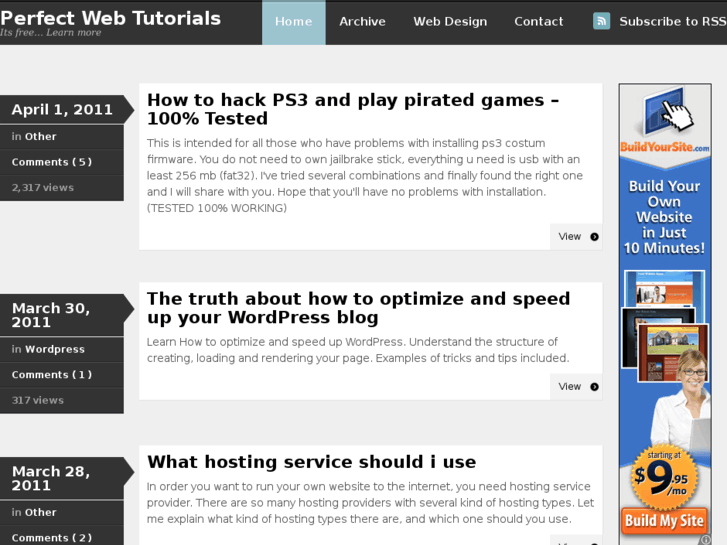Click the March 30, 2011 date label
This screenshot has height=545, width=727.
pyautogui.click(x=51, y=315)
